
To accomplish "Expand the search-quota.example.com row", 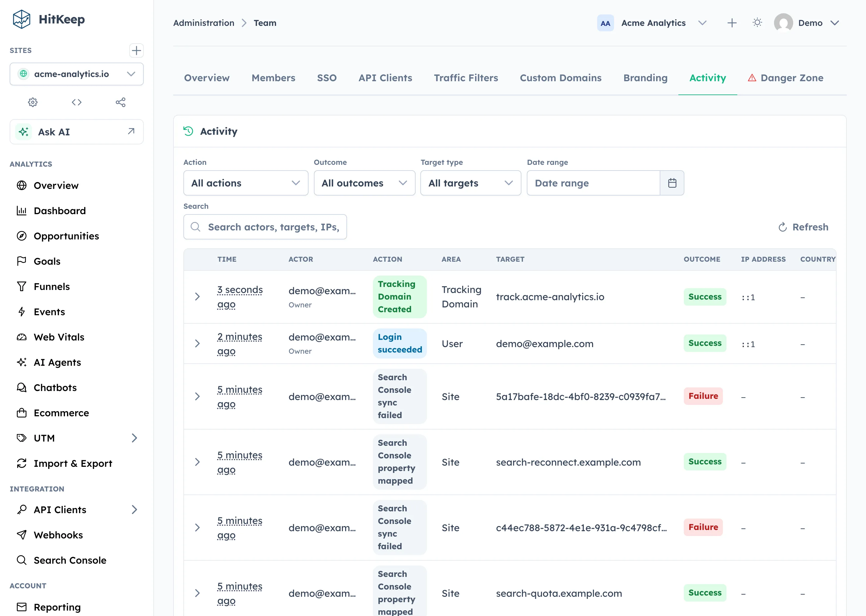I will coord(197,593).
